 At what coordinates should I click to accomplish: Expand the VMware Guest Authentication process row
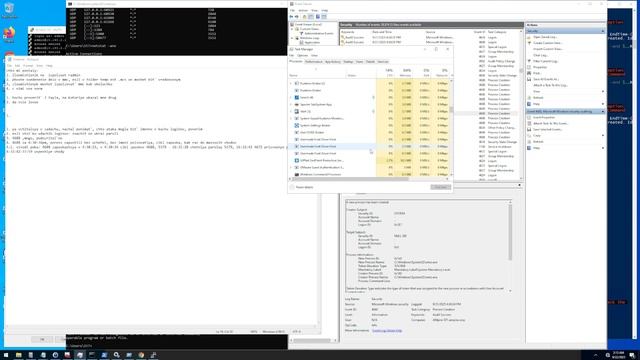point(291,167)
